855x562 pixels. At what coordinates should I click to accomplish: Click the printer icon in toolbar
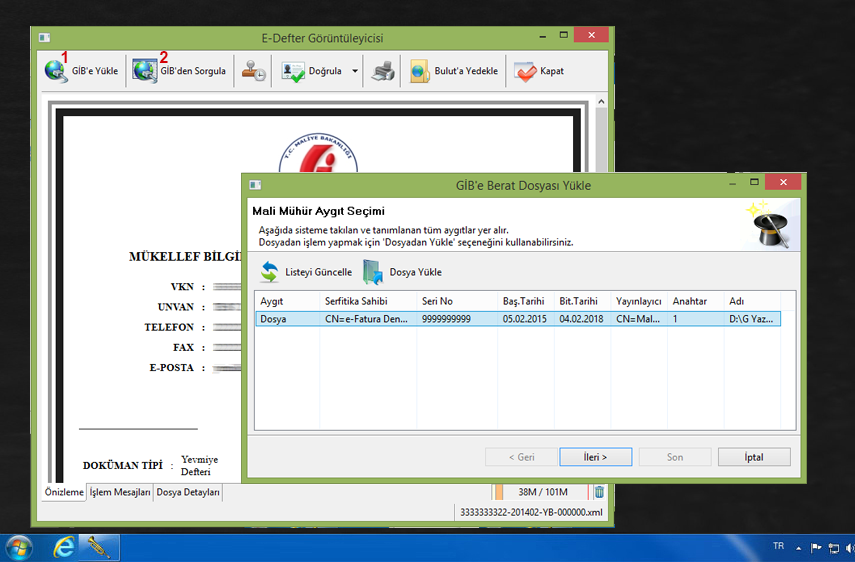pos(383,71)
